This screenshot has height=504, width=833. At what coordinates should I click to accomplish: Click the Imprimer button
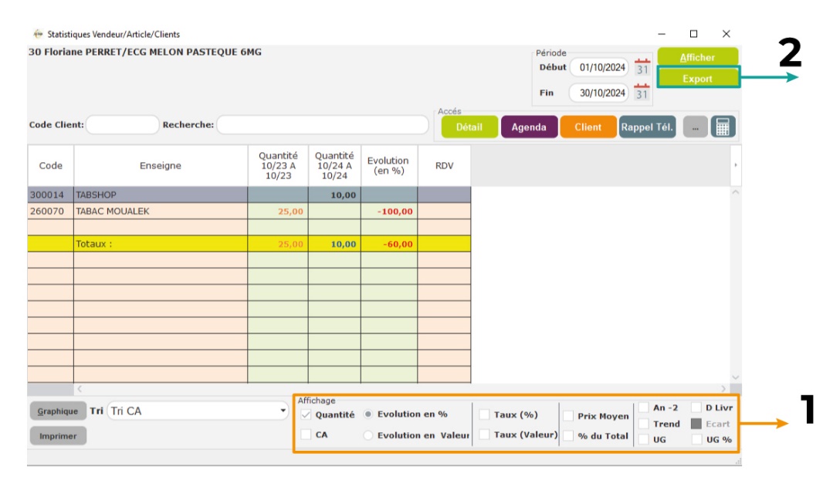pos(58,436)
